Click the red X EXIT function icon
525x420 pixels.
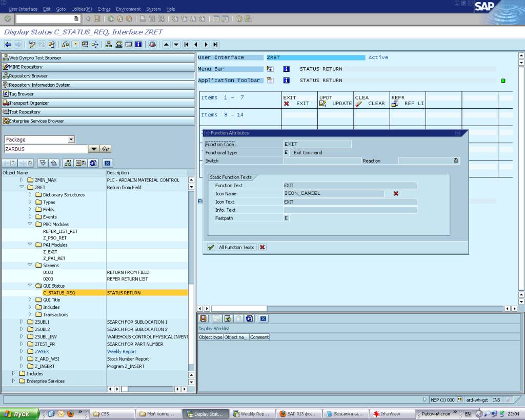click(286, 104)
